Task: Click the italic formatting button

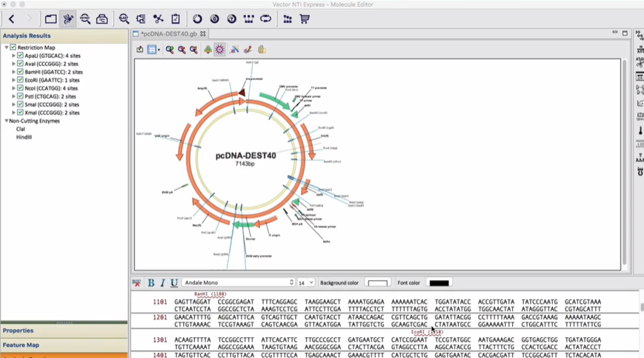Action: (162, 282)
